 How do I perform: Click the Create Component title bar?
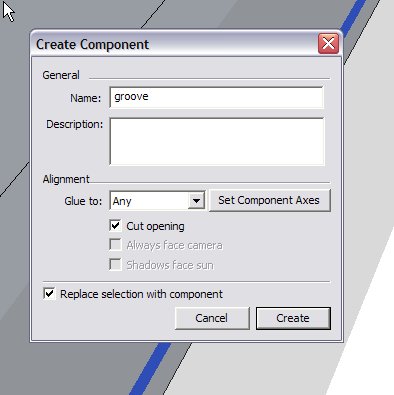point(173,44)
